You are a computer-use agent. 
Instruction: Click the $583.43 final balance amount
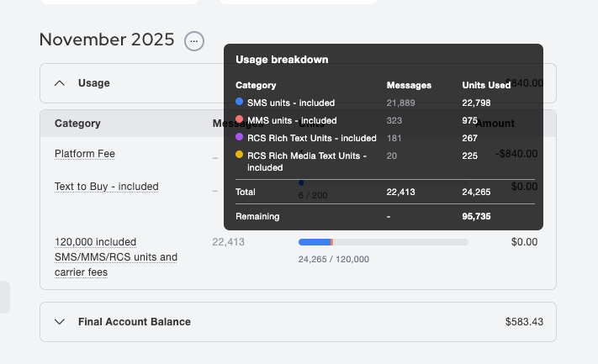tap(524, 321)
